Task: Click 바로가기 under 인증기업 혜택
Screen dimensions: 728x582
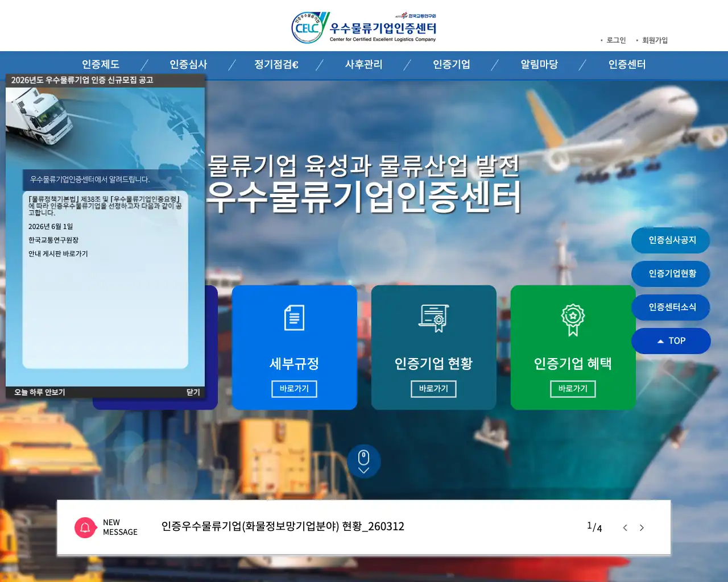Action: tap(573, 389)
